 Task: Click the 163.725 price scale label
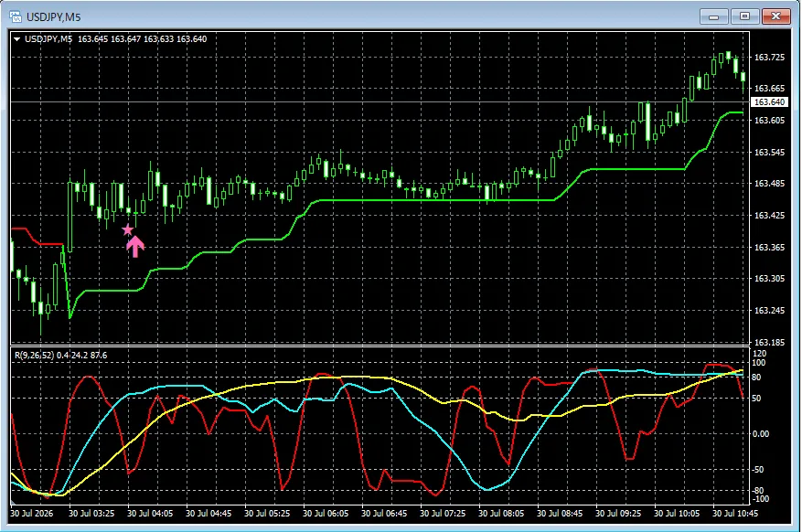click(x=769, y=58)
